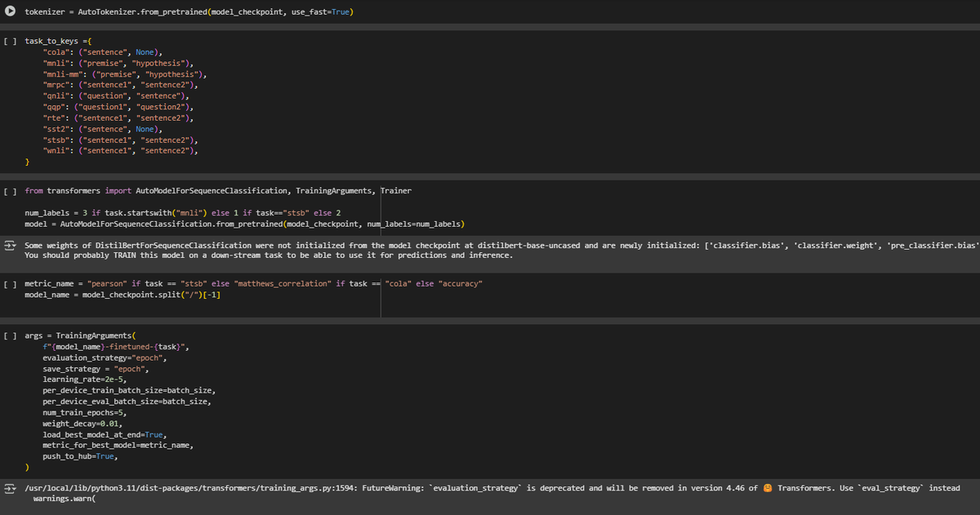
Task: Run the transformers import cell
Action: click(11, 190)
